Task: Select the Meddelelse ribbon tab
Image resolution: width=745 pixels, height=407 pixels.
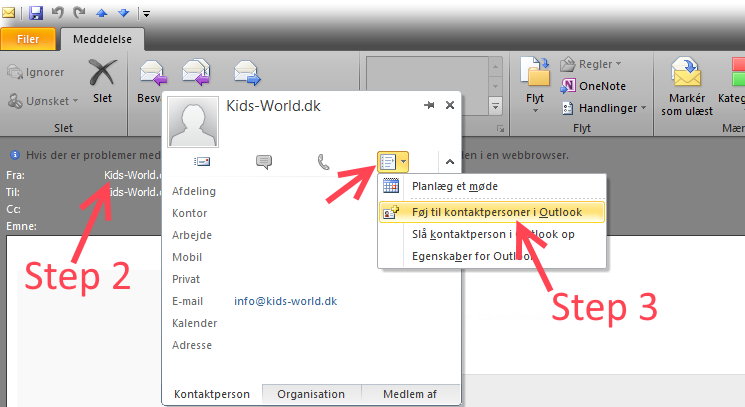Action: click(x=102, y=39)
